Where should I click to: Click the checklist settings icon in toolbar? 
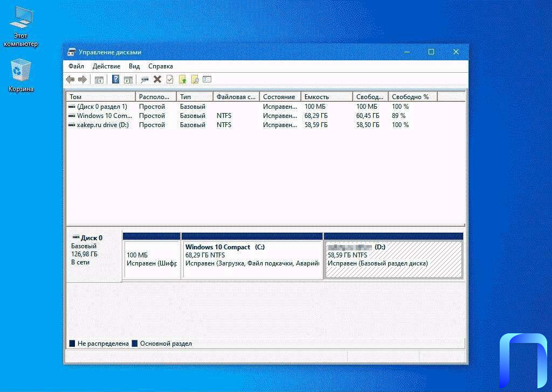[x=207, y=80]
